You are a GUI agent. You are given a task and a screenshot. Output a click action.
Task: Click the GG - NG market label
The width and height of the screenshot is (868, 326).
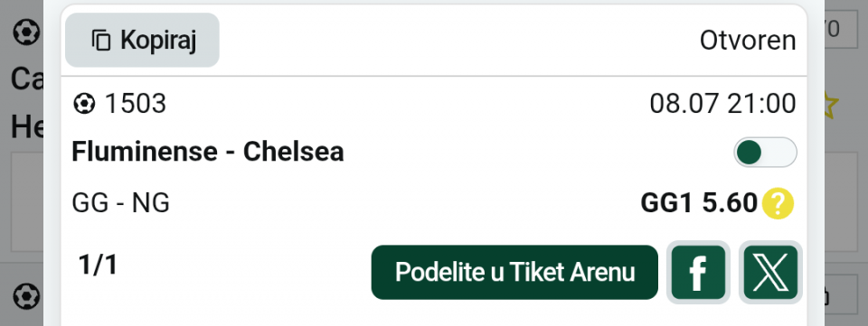coord(120,204)
